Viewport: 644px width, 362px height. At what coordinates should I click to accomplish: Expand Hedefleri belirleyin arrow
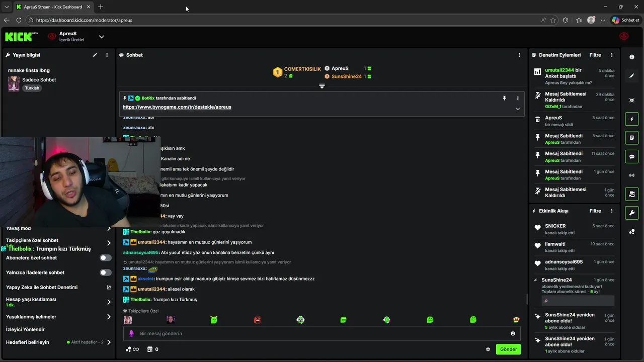(x=109, y=342)
